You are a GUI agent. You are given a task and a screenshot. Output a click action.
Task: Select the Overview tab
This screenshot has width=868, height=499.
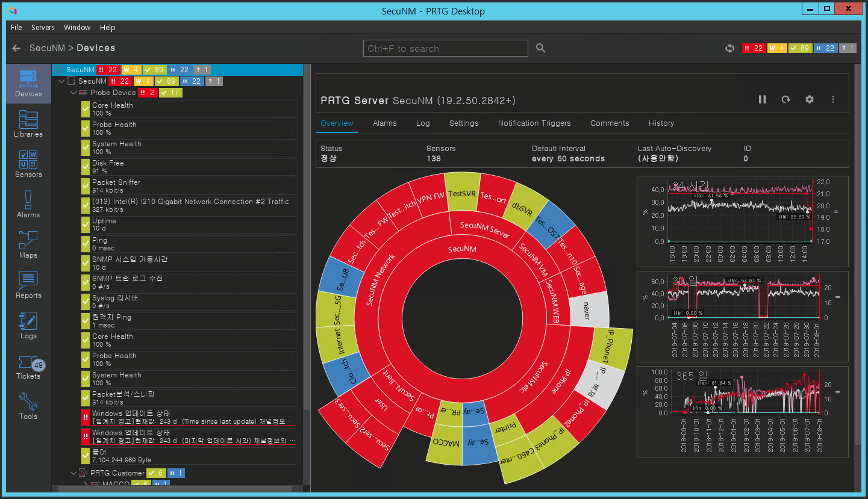point(337,123)
